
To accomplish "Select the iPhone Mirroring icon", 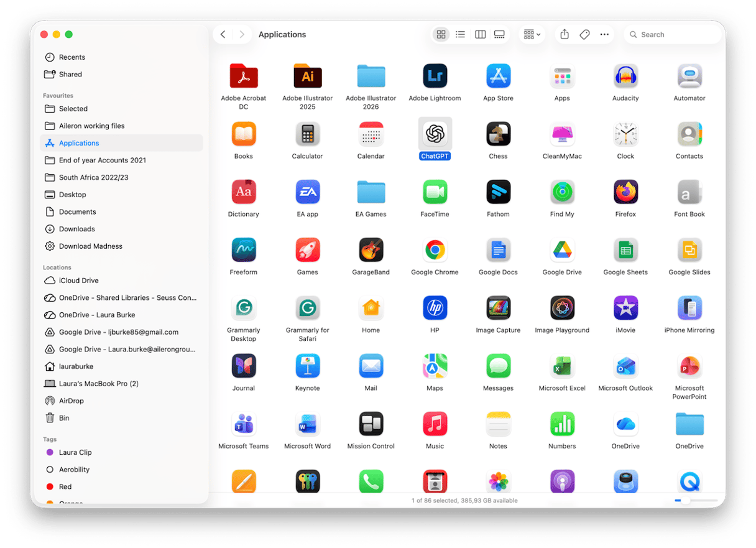I will 689,308.
